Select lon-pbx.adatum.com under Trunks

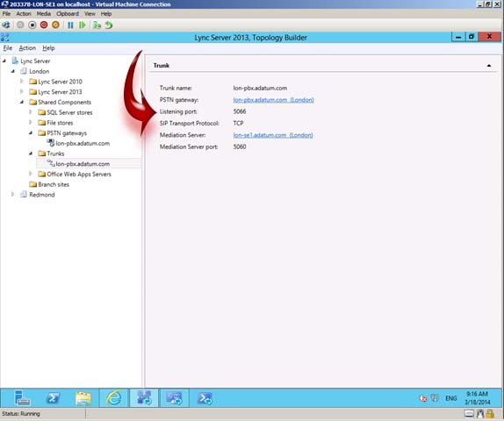83,164
